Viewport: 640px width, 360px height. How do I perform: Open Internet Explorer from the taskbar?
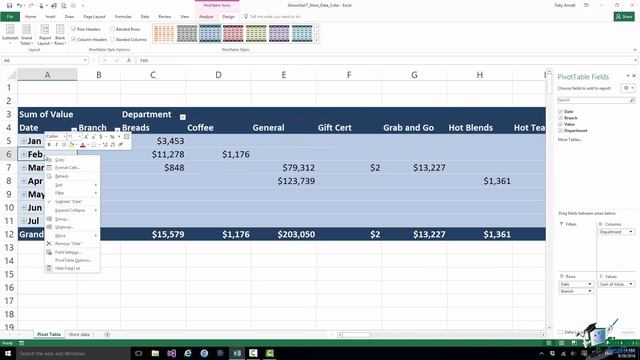188,353
